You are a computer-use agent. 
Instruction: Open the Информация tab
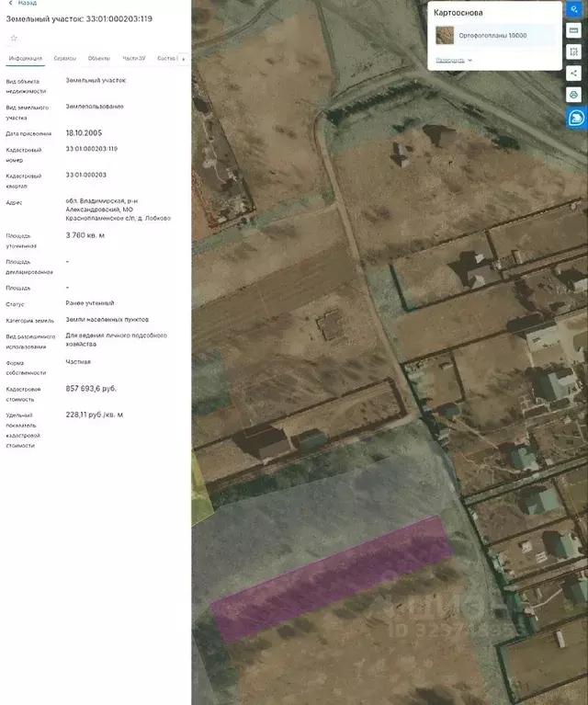click(26, 58)
